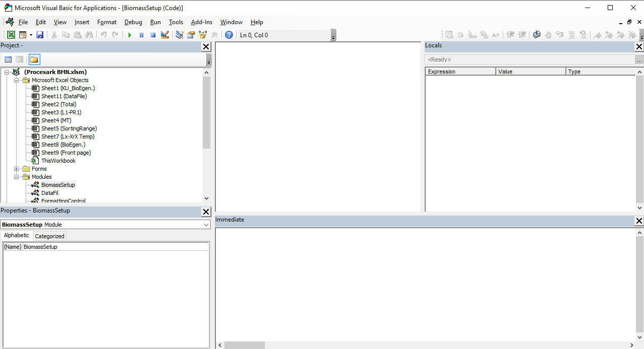This screenshot has width=644, height=349.
Task: Close the Immediate window
Action: click(639, 221)
